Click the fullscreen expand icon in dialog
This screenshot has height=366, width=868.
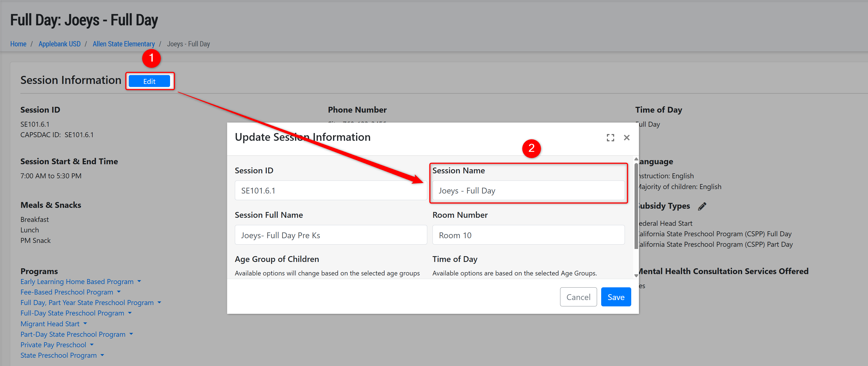click(610, 138)
